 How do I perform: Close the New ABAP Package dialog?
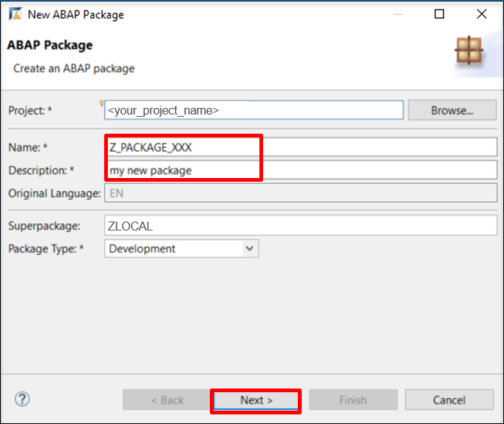(482, 14)
